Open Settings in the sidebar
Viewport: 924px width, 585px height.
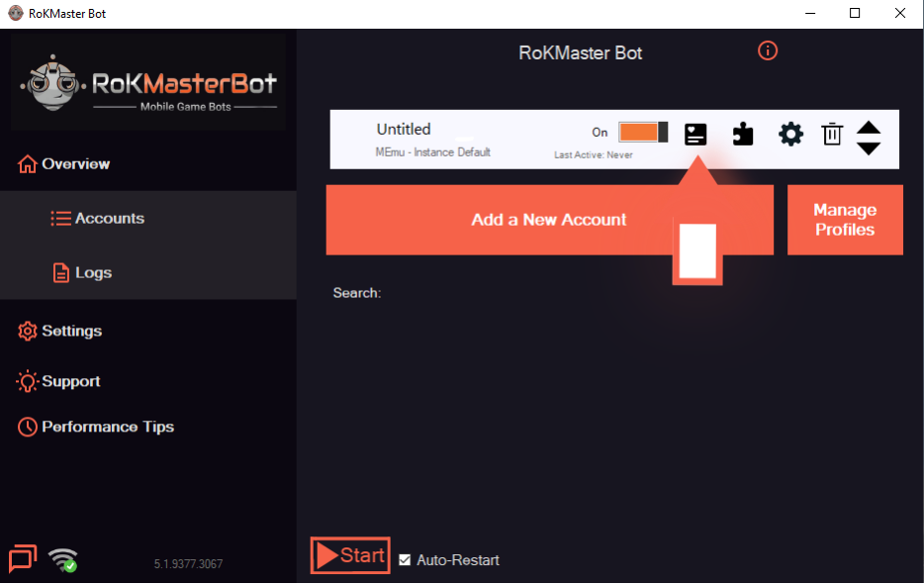tap(60, 331)
